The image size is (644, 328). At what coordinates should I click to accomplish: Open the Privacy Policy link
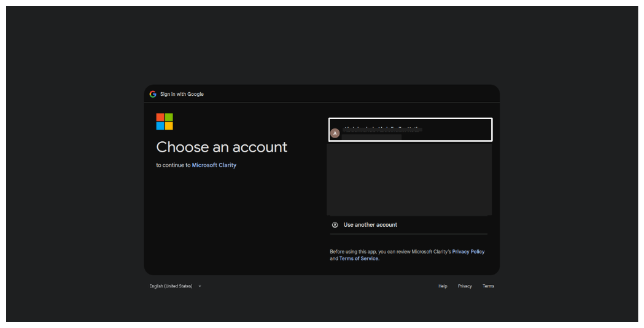468,252
